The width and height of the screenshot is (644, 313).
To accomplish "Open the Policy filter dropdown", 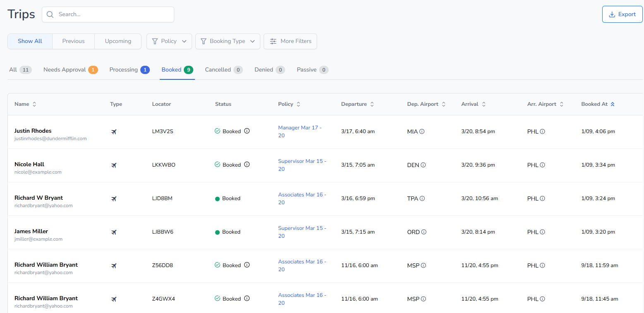I will tap(169, 41).
